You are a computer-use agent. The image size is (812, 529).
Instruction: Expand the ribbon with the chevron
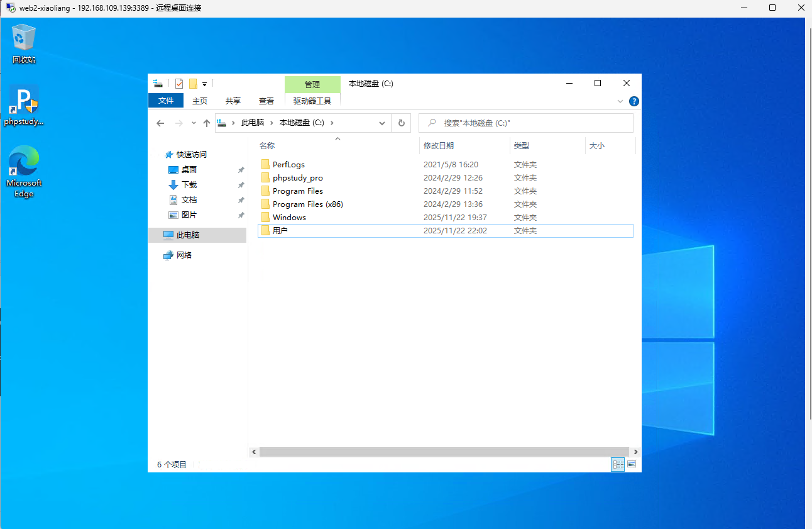click(620, 101)
